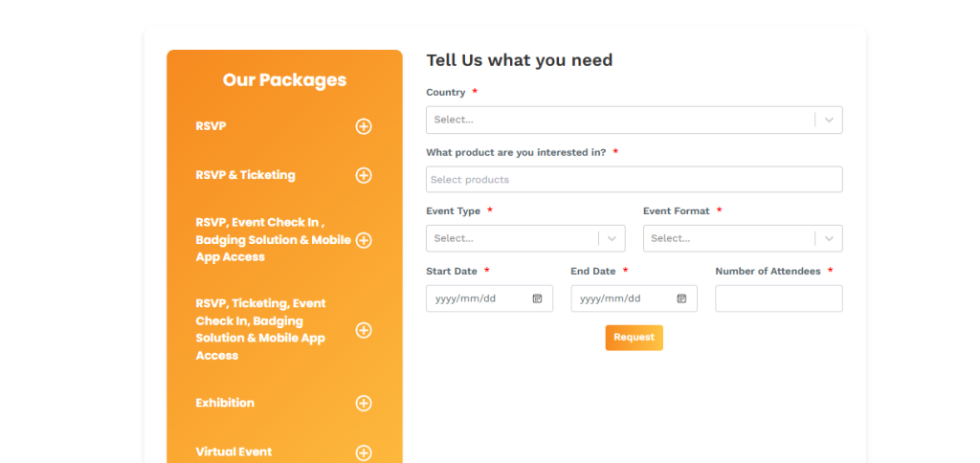The width and height of the screenshot is (980, 463).
Task: Select the RSVP package title
Action: (x=212, y=126)
